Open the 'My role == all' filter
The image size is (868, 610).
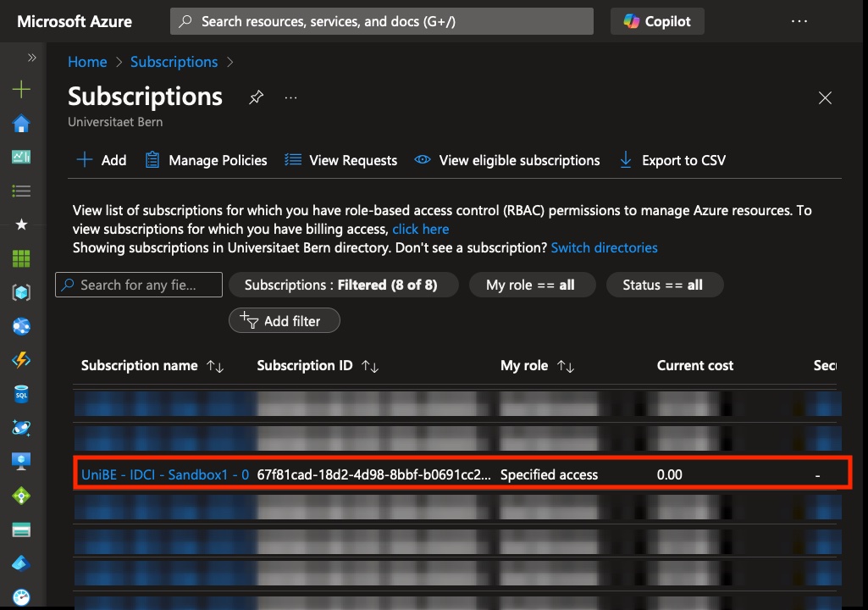pyautogui.click(x=530, y=285)
